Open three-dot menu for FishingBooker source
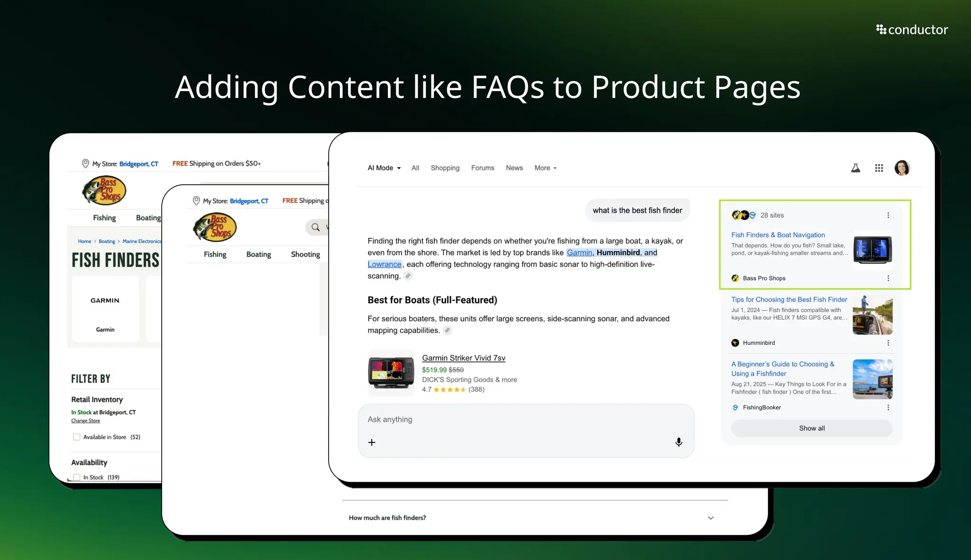 888,407
